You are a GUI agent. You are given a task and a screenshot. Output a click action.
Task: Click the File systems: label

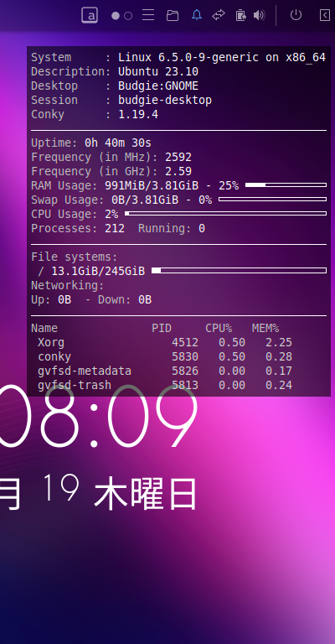click(x=75, y=257)
